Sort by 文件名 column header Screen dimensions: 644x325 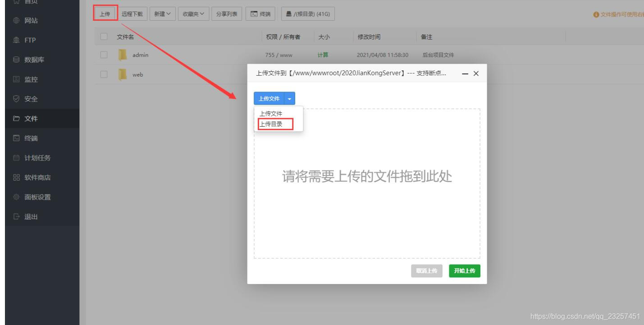pos(125,37)
